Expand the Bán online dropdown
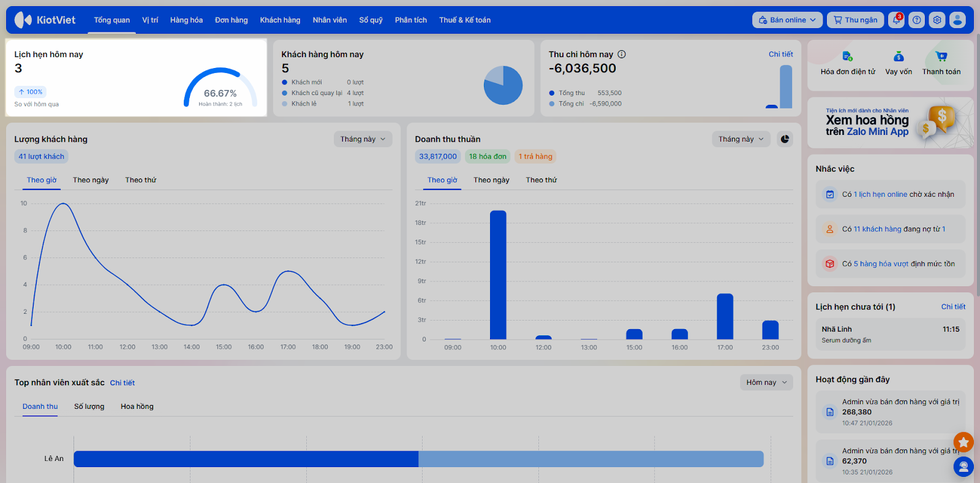The width and height of the screenshot is (980, 483). (x=787, y=20)
